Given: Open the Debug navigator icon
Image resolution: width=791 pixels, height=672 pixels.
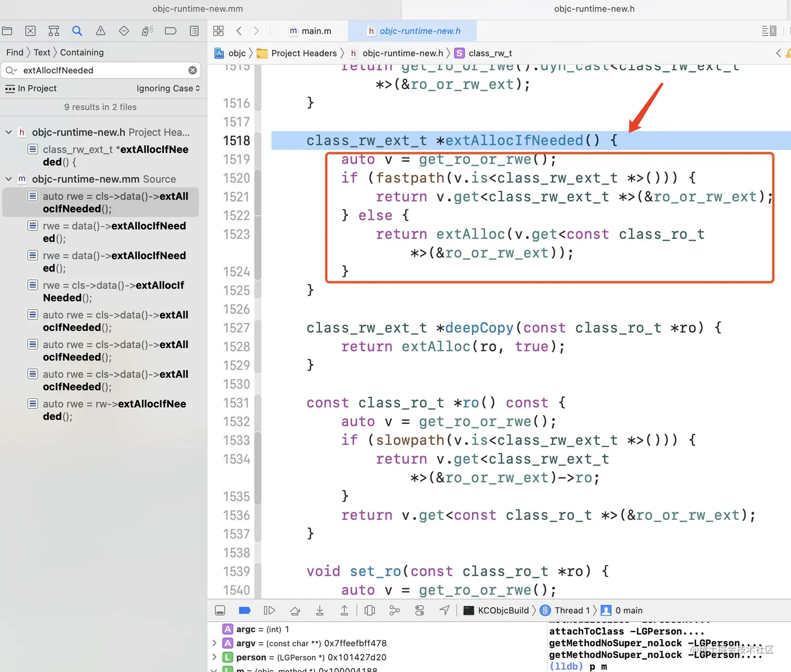Looking at the screenshot, I should tap(148, 31).
